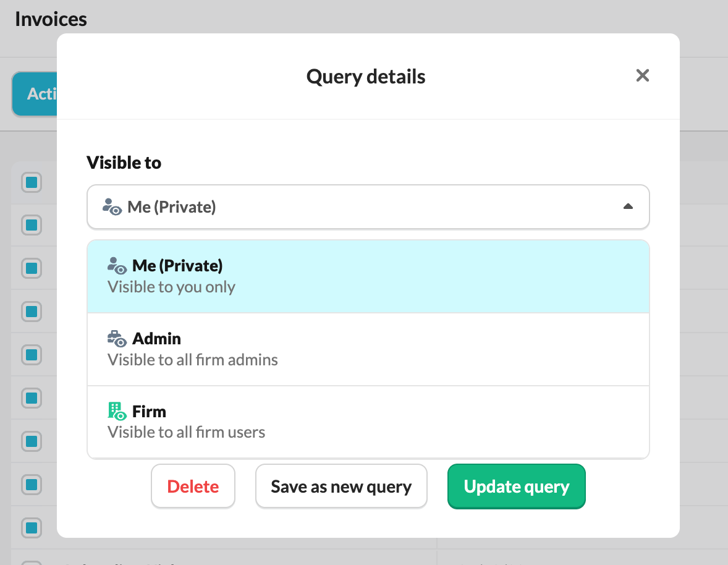728x565 pixels.
Task: Click the green Update query button
Action: pos(516,486)
